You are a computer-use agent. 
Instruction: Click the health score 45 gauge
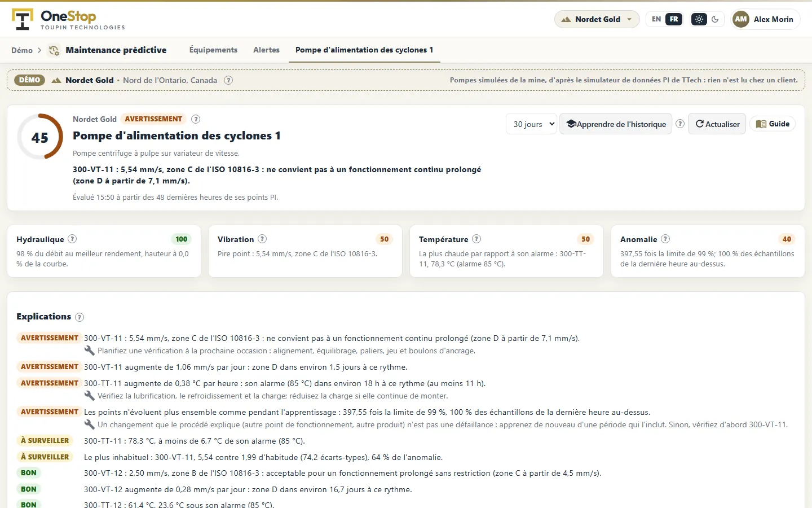(40, 137)
